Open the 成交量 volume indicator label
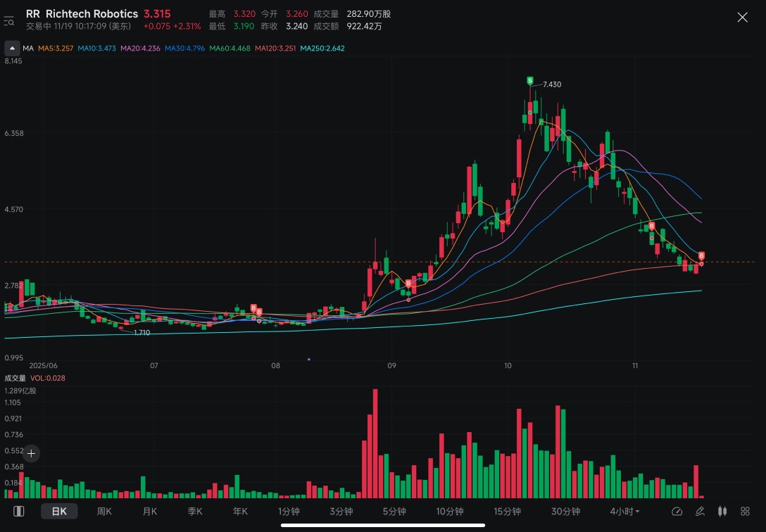 (x=15, y=379)
